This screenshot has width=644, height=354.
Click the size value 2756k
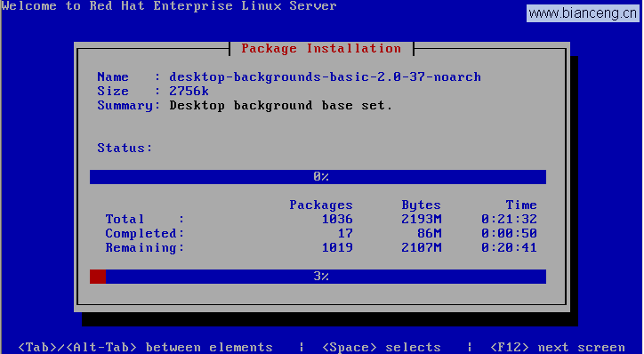[x=189, y=92]
